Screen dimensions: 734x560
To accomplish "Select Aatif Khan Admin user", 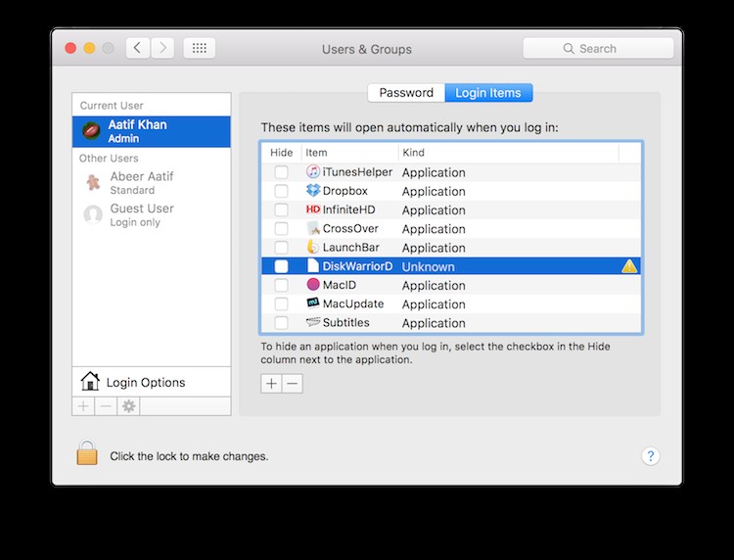I will 152,131.
